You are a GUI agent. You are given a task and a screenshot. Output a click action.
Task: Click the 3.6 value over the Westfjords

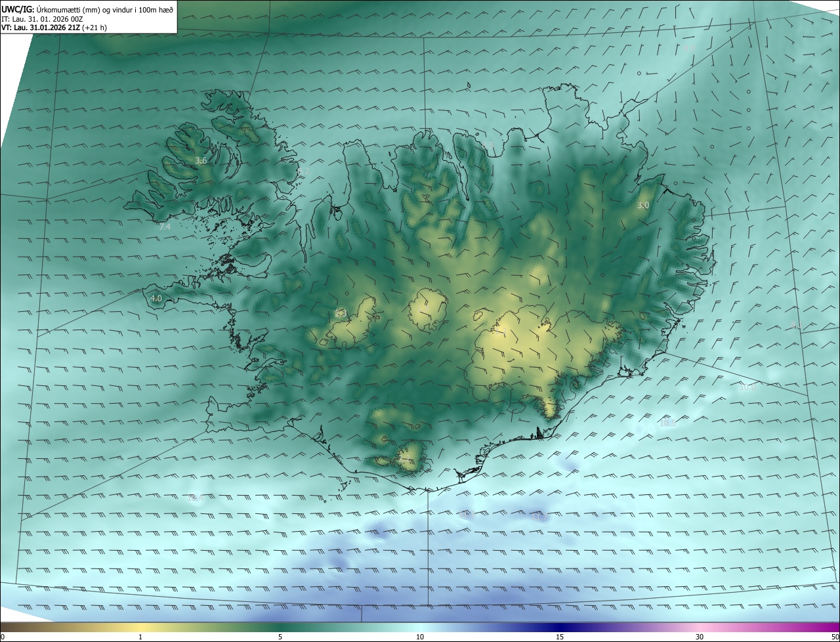pos(201,161)
